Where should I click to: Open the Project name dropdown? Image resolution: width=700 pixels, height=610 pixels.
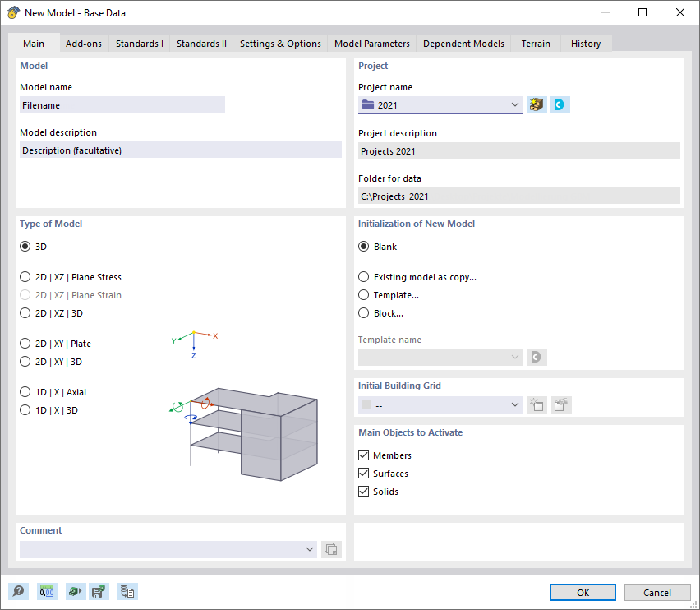tap(514, 104)
